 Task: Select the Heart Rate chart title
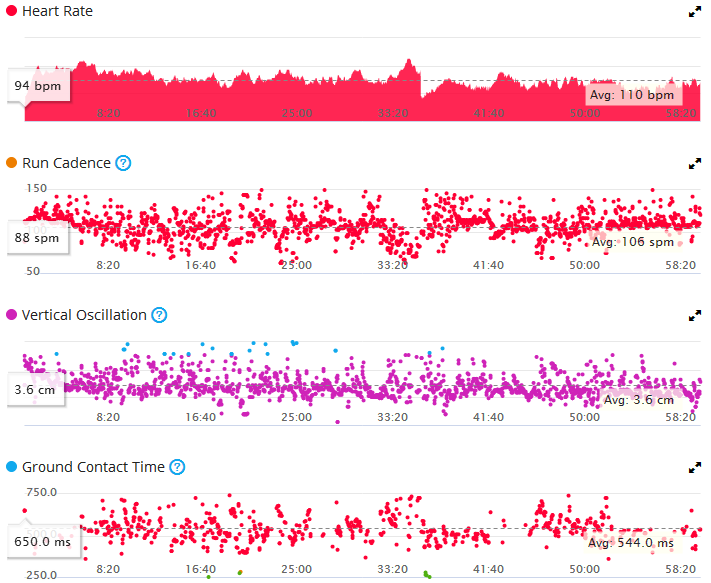point(57,11)
